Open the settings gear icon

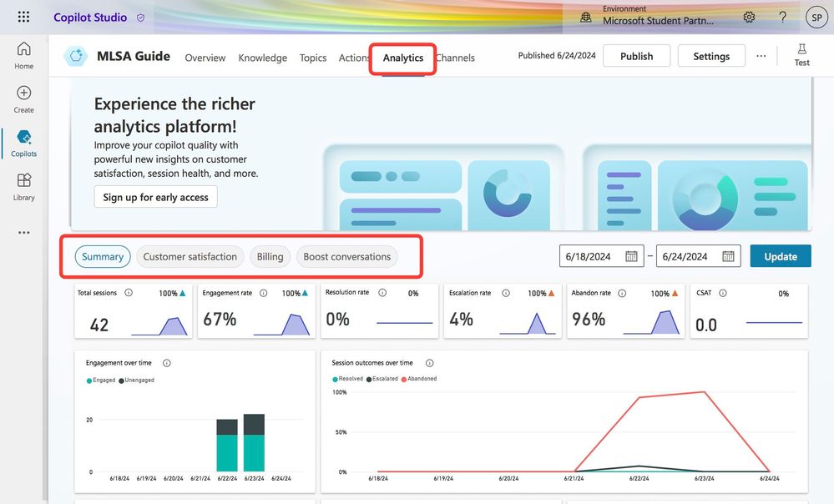pos(749,17)
